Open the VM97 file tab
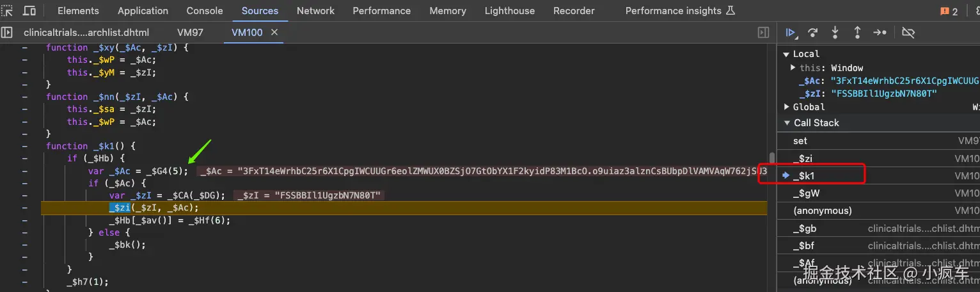980x292 pixels. [190, 33]
